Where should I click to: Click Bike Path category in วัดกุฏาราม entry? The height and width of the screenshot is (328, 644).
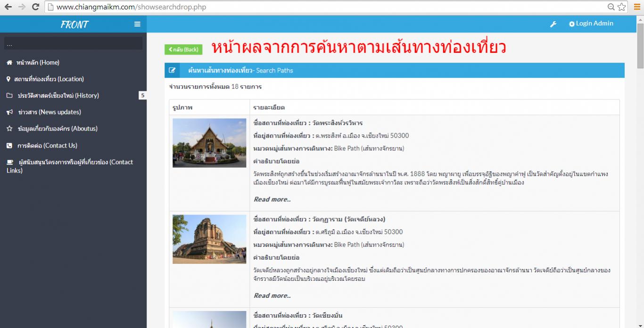point(369,245)
